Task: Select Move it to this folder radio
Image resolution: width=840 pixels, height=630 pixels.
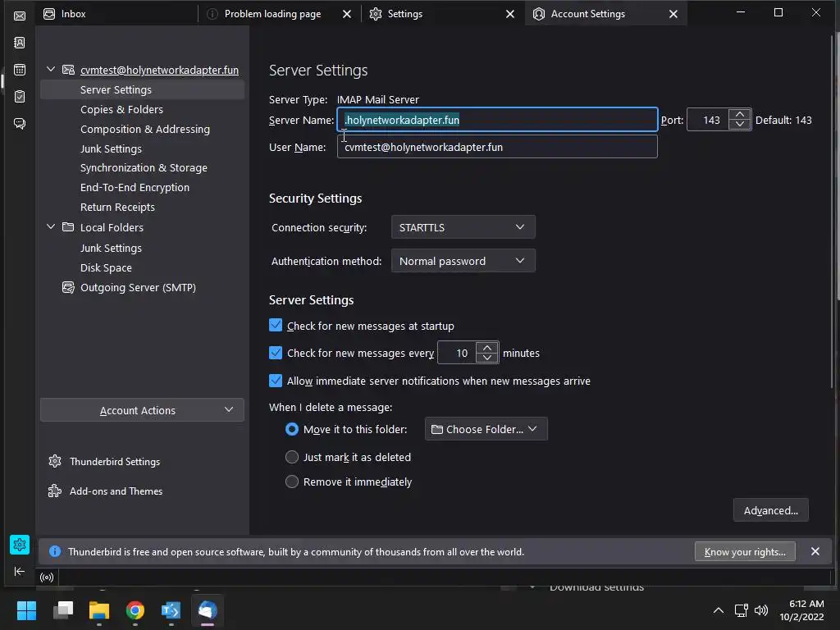Action: tap(292, 429)
